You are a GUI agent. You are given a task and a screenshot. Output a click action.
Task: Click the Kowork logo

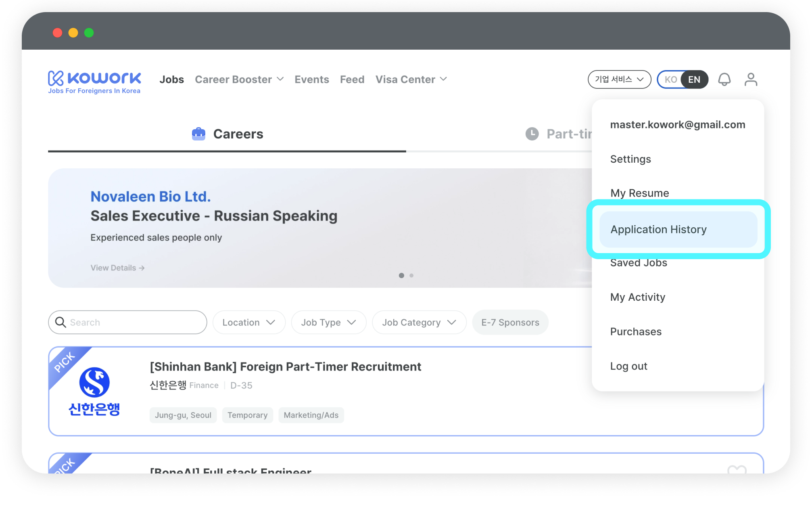click(94, 82)
